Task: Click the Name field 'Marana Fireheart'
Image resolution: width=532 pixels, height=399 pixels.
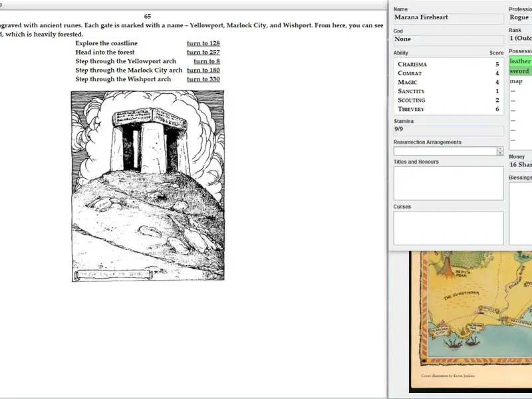Action: pyautogui.click(x=448, y=19)
